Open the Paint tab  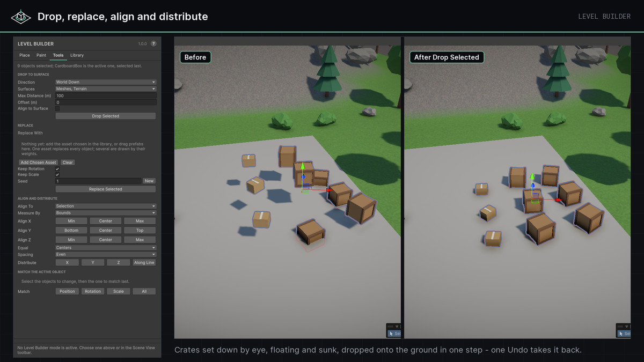click(x=41, y=55)
